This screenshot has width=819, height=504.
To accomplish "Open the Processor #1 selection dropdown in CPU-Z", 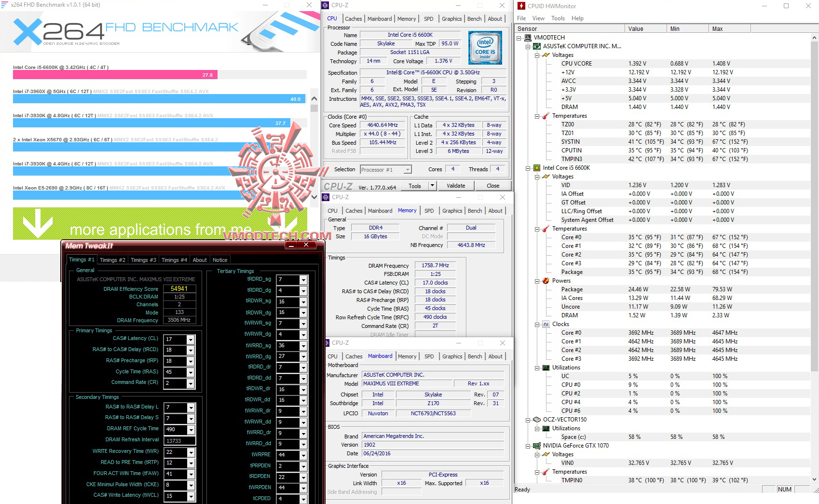I will 408,169.
